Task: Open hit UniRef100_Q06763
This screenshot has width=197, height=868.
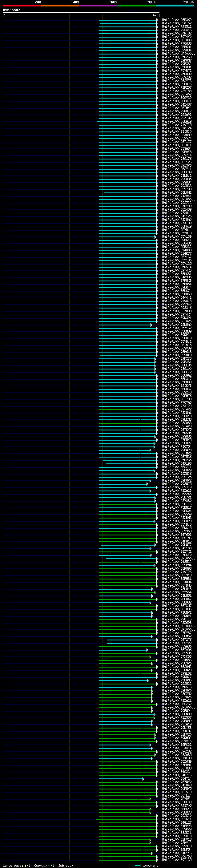Action: pos(177,856)
